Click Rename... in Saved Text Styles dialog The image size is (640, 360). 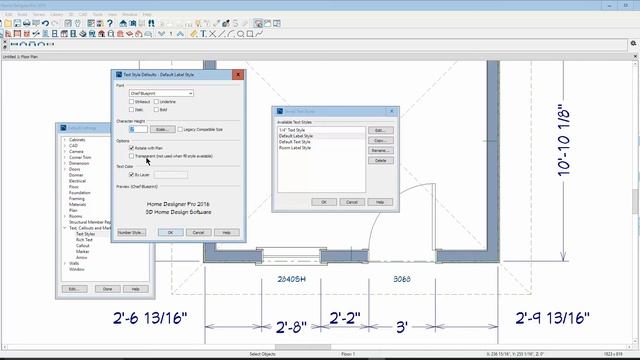point(381,151)
